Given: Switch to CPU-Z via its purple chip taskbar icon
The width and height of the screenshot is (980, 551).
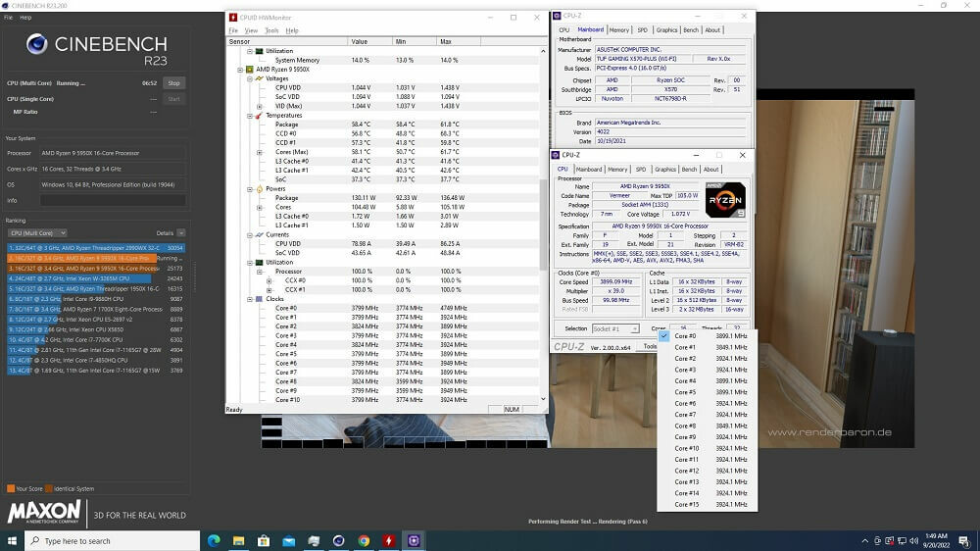Looking at the screenshot, I should (414, 540).
